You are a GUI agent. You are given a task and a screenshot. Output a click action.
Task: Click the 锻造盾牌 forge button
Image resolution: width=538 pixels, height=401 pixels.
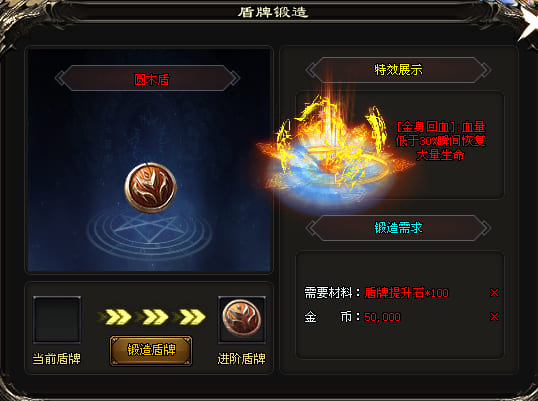[151, 351]
